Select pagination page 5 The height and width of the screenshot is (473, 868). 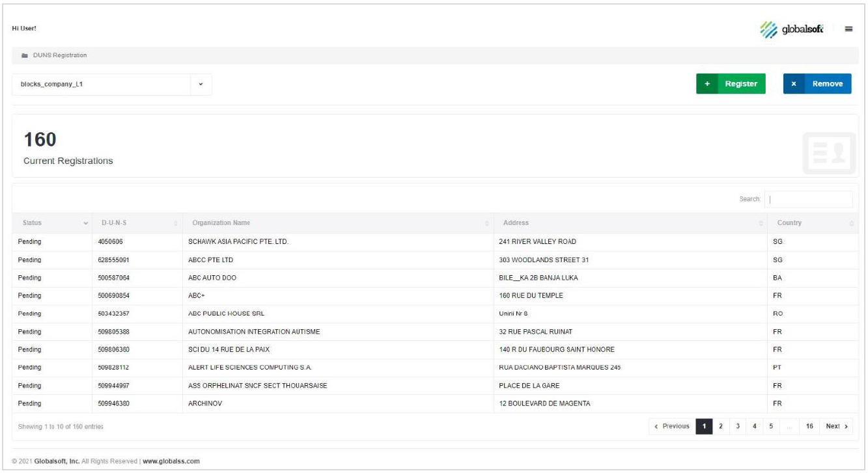pos(771,427)
